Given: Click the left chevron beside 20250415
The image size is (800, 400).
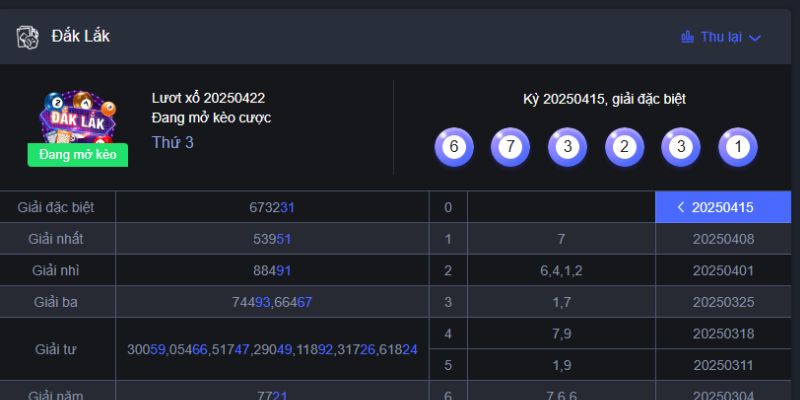Looking at the screenshot, I should tap(680, 207).
